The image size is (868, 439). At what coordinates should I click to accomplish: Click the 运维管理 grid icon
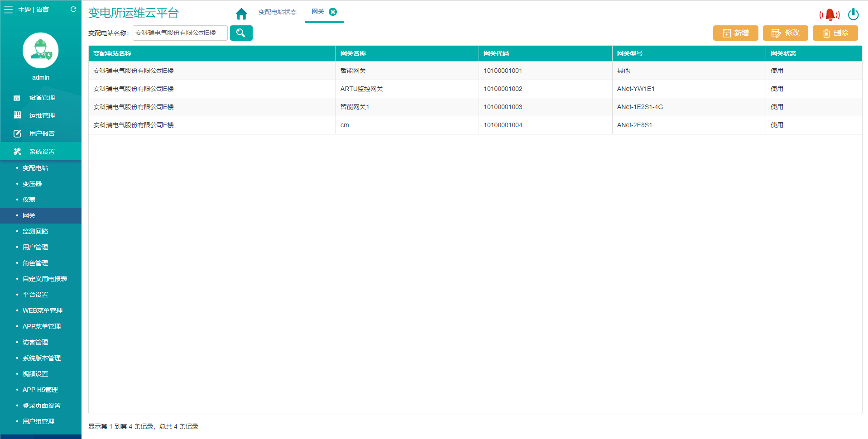pyautogui.click(x=17, y=115)
